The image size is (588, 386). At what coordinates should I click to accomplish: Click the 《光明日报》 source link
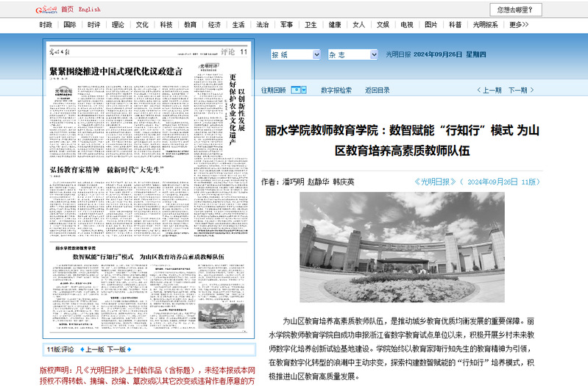click(x=435, y=181)
